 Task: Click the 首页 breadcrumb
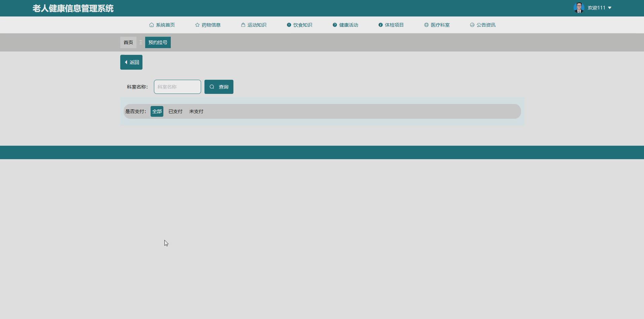(128, 42)
